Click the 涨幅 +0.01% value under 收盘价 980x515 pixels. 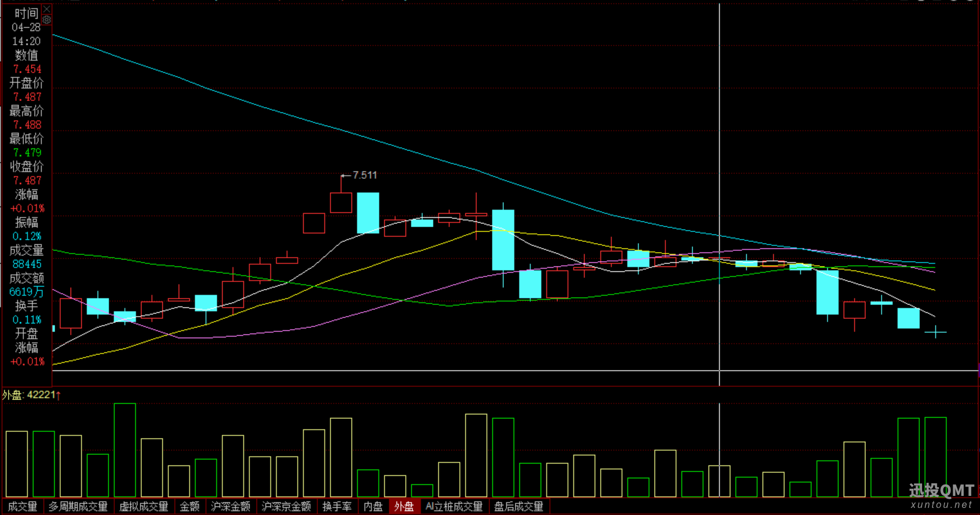click(27, 209)
